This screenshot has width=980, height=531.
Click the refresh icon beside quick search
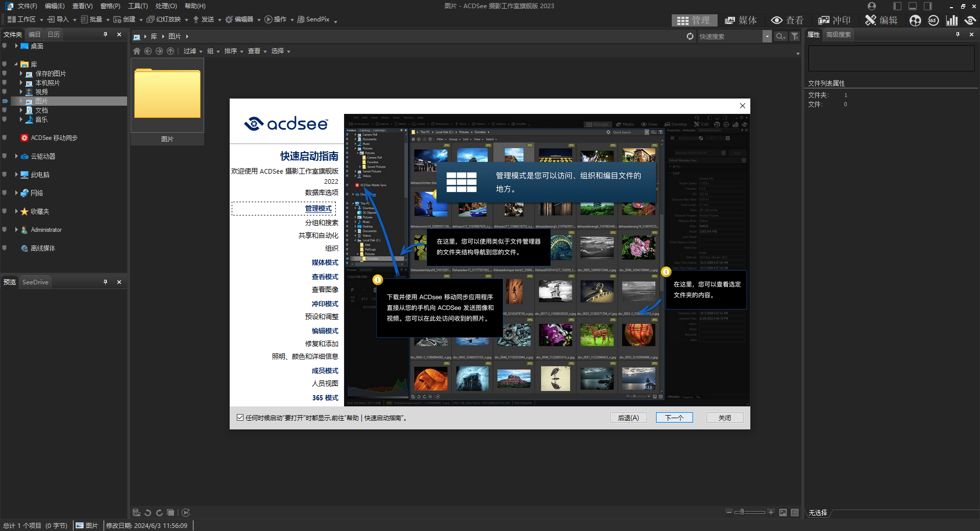[x=690, y=36]
